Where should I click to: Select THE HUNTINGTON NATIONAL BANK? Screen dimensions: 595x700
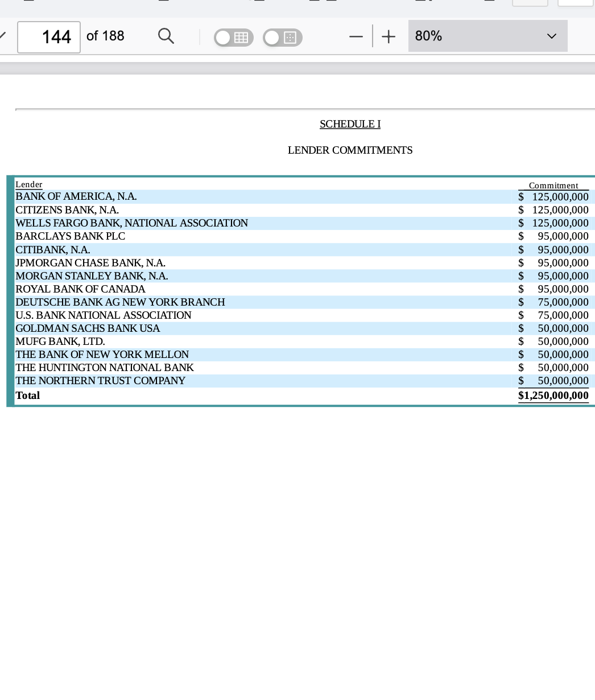tap(105, 368)
